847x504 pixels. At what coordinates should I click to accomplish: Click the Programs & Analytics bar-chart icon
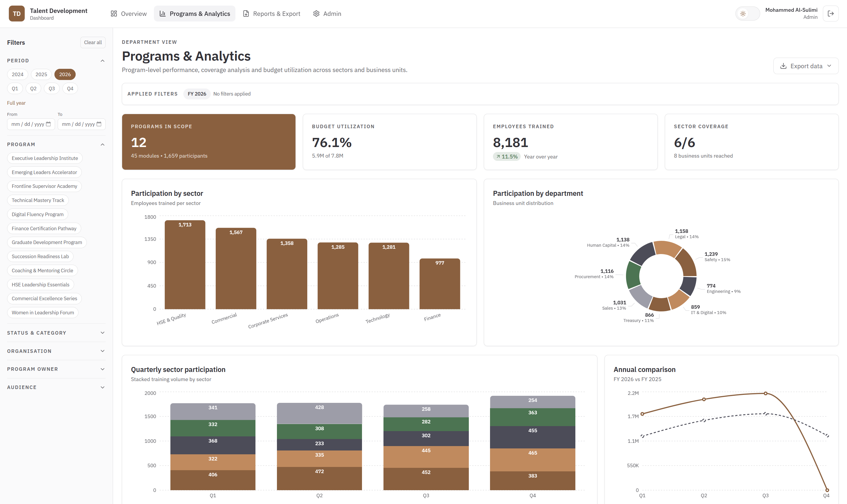(x=162, y=14)
